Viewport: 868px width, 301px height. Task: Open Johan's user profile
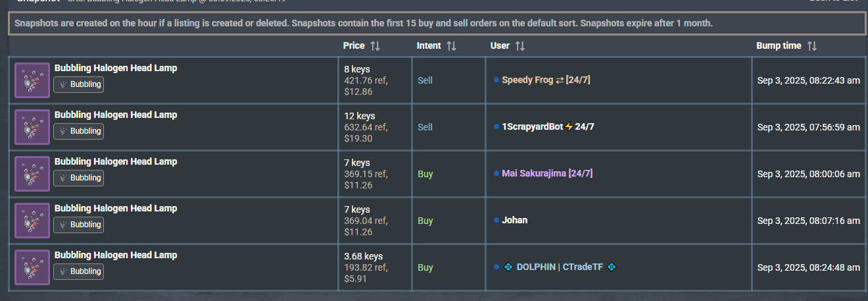point(514,220)
